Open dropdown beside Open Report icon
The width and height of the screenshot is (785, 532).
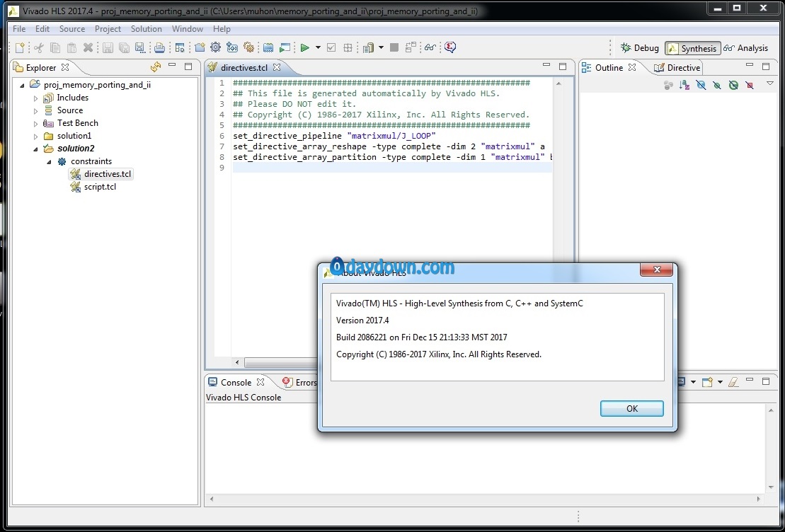coord(381,47)
